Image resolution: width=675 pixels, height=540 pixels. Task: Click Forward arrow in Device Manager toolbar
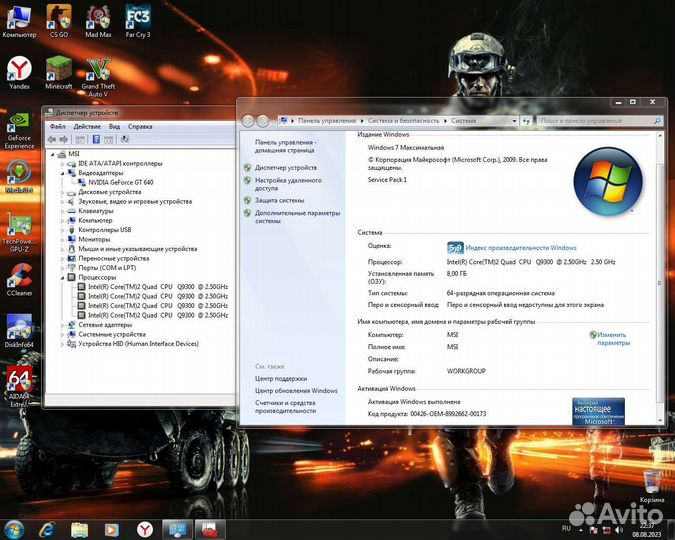point(64,139)
